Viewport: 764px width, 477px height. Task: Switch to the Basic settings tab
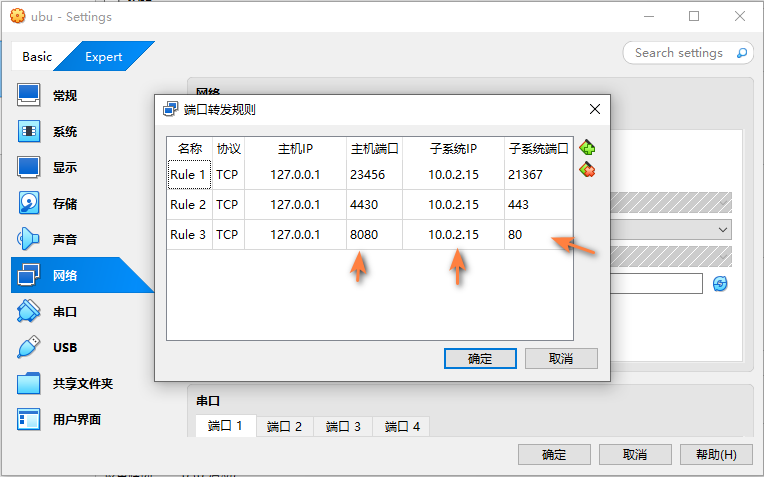[x=37, y=57]
